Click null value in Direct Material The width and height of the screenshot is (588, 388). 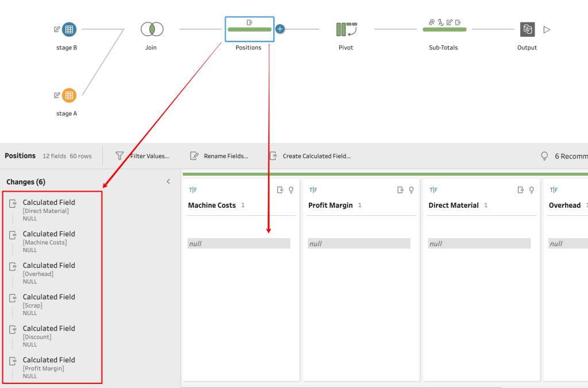(x=479, y=243)
